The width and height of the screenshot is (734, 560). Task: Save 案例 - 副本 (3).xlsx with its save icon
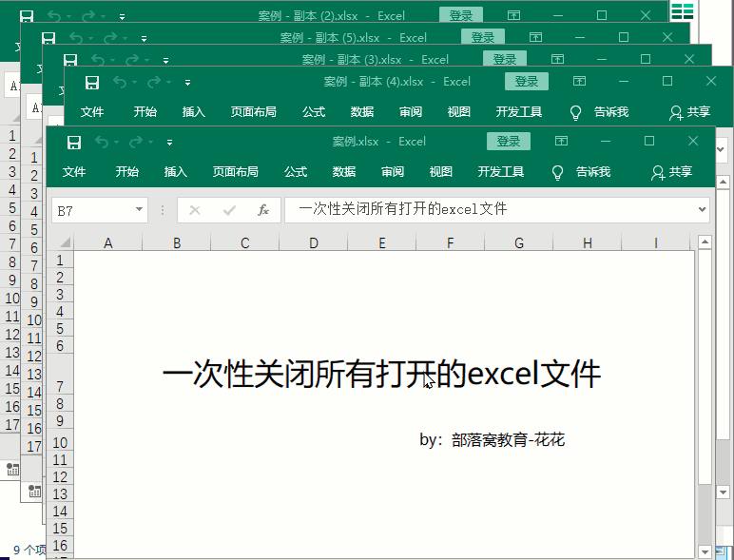pyautogui.click(x=70, y=61)
